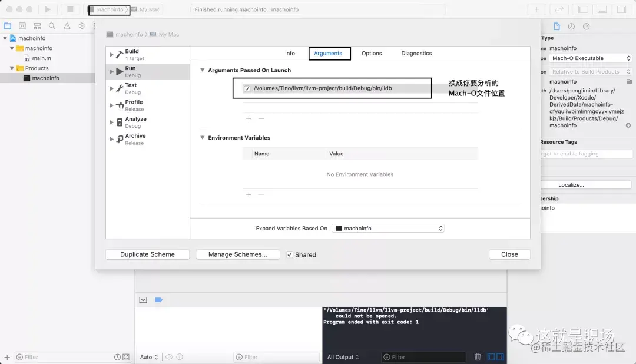636x364 pixels.
Task: Open the Project navigator folder icon
Action: tap(7, 26)
